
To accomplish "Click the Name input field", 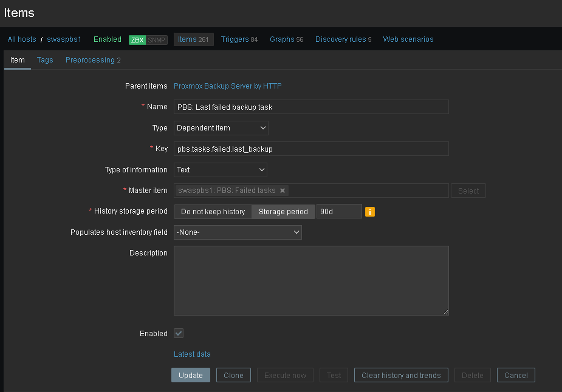I will (x=311, y=107).
